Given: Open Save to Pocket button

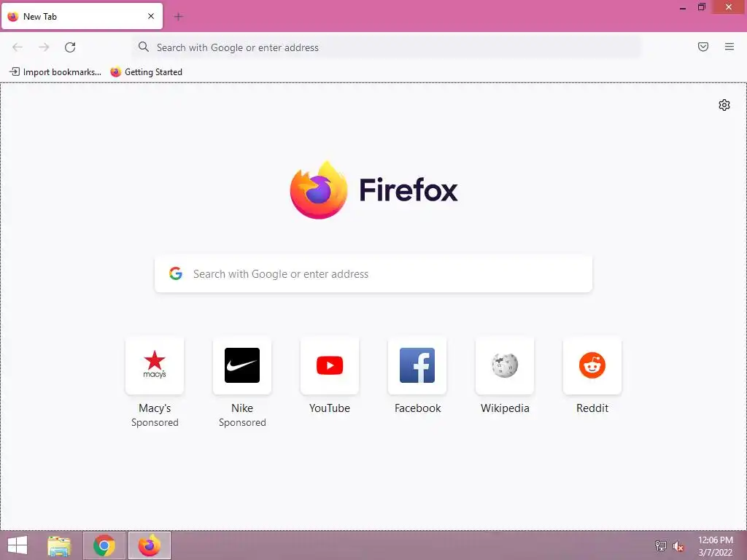Looking at the screenshot, I should (703, 47).
